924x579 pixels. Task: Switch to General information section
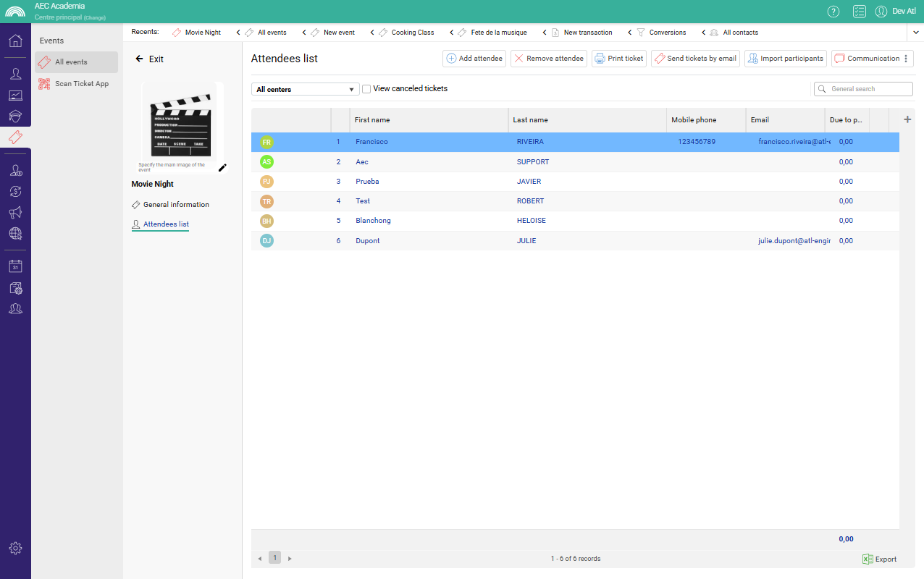point(175,205)
